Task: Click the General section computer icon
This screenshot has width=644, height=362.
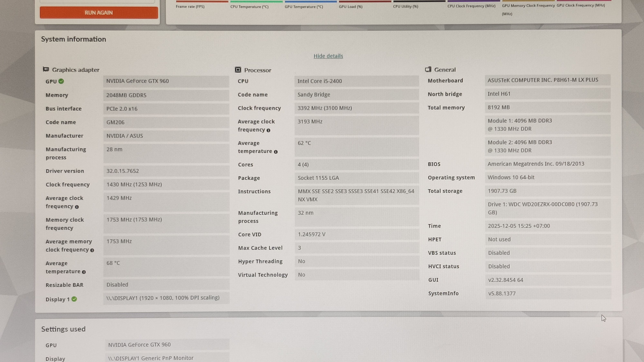Action: 428,69
